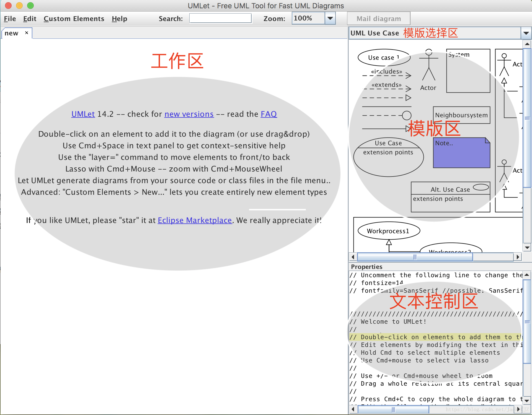
Task: Select the dashed arrow with hollow triangle head
Action: (387, 98)
